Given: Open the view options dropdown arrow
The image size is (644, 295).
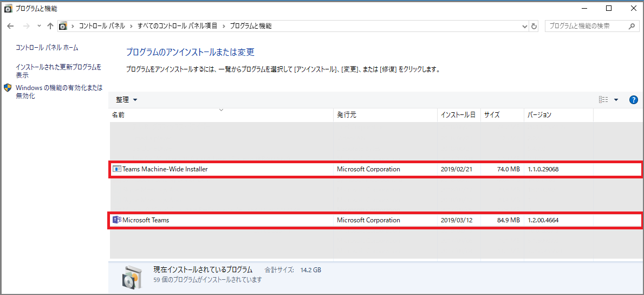Looking at the screenshot, I should pos(616,100).
